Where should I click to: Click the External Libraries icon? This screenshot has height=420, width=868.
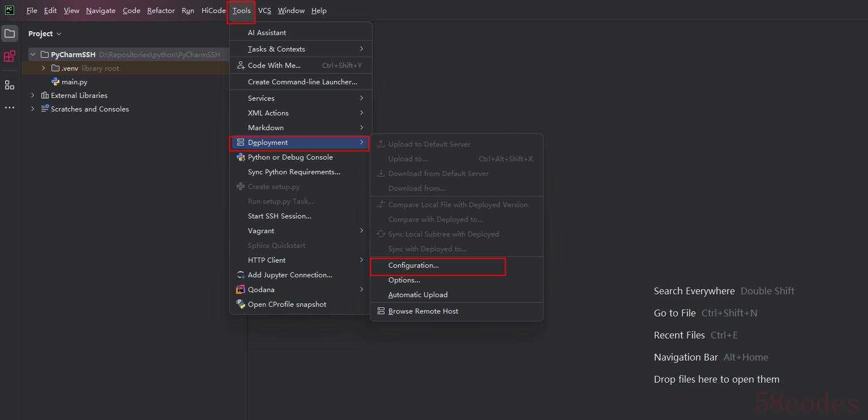(x=45, y=96)
